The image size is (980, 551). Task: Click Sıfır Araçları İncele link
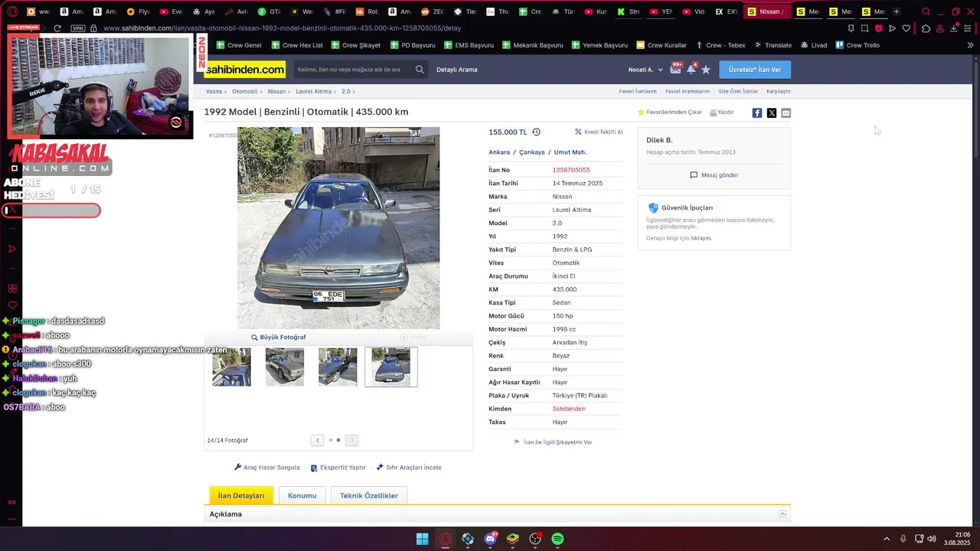[x=409, y=467]
